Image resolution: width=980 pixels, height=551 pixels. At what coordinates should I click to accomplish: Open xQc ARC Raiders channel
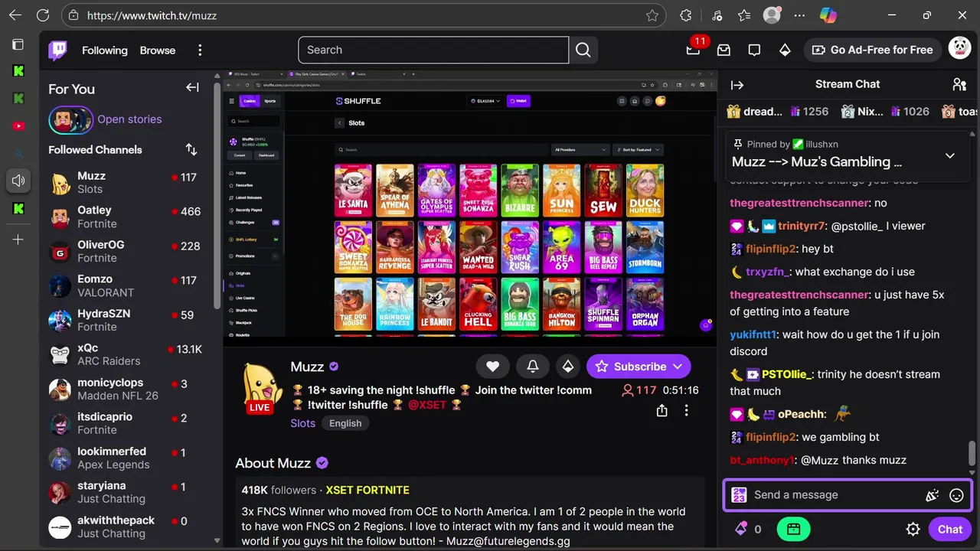click(x=125, y=355)
